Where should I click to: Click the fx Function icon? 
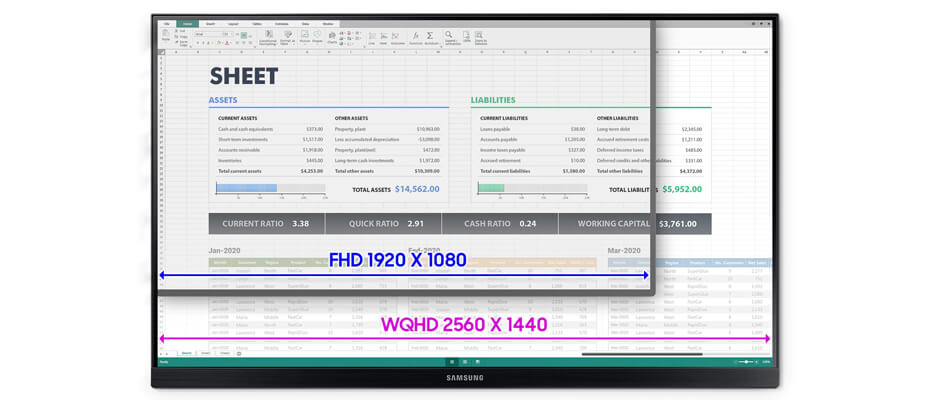[416, 35]
